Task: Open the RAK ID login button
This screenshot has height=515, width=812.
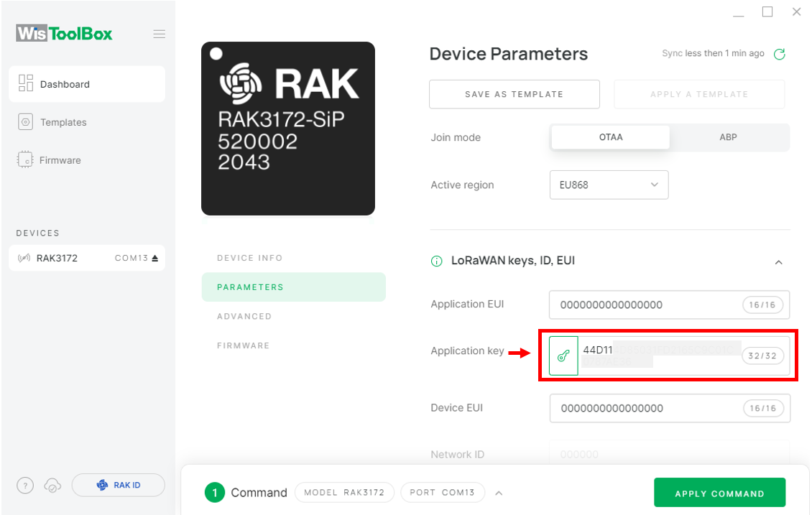Action: pyautogui.click(x=119, y=485)
